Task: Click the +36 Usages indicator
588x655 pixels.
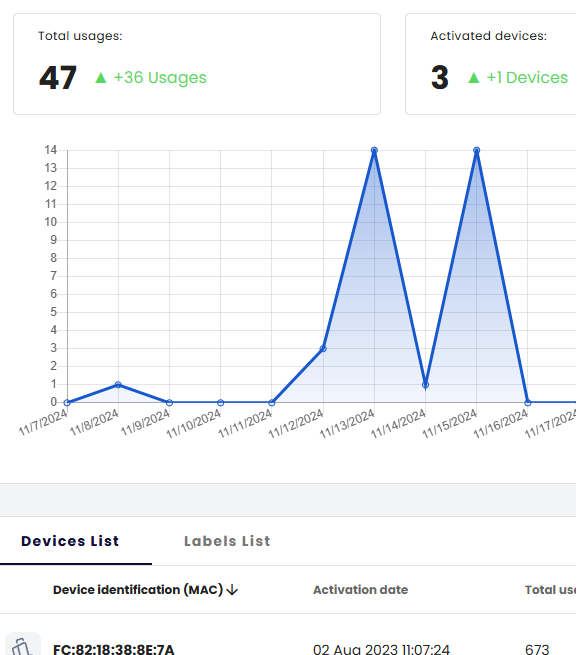Action: tap(160, 78)
